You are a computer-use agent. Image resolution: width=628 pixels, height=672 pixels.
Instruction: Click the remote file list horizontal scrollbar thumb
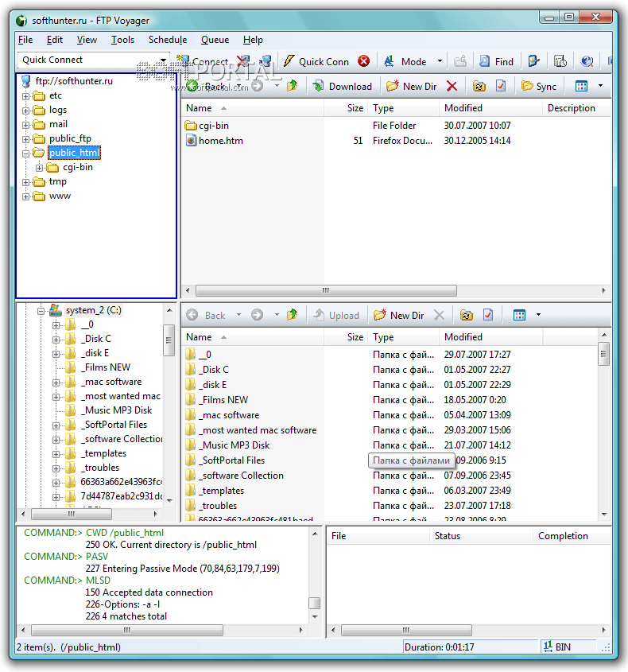pyautogui.click(x=326, y=290)
